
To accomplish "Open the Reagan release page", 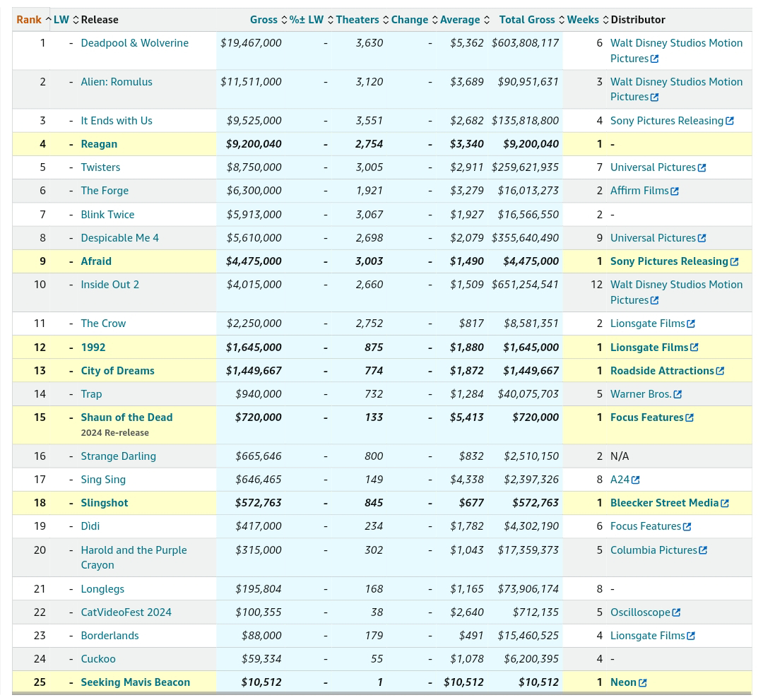I will click(x=99, y=144).
